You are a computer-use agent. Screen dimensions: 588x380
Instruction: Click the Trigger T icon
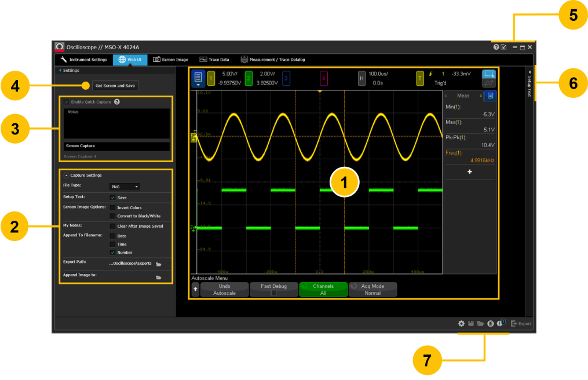pyautogui.click(x=420, y=78)
